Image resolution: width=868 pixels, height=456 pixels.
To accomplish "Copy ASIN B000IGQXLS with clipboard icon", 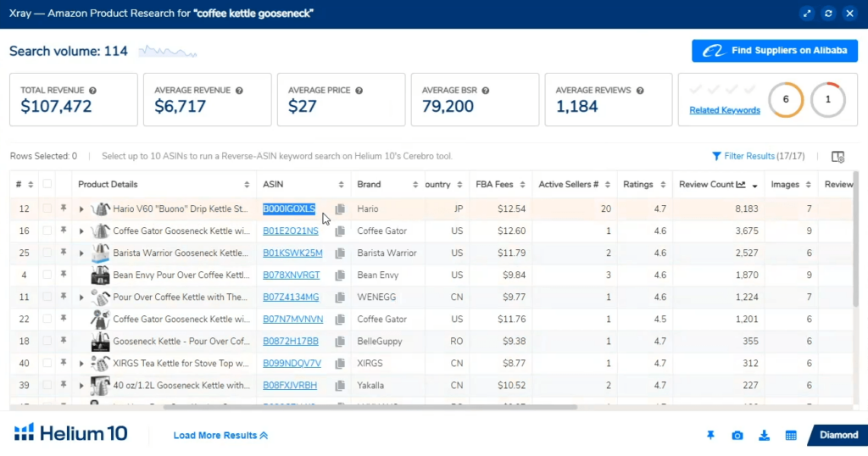I will [340, 209].
